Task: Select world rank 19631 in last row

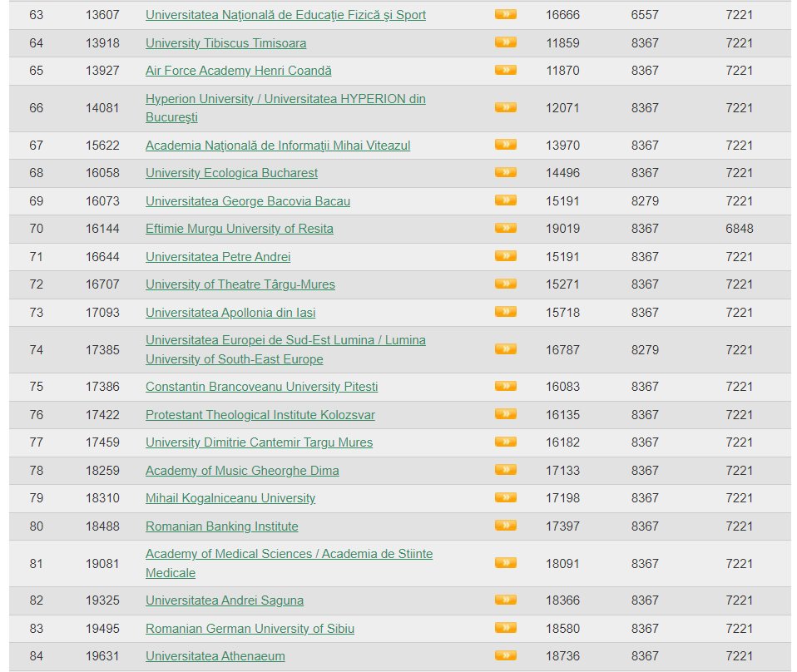Action: tap(102, 656)
